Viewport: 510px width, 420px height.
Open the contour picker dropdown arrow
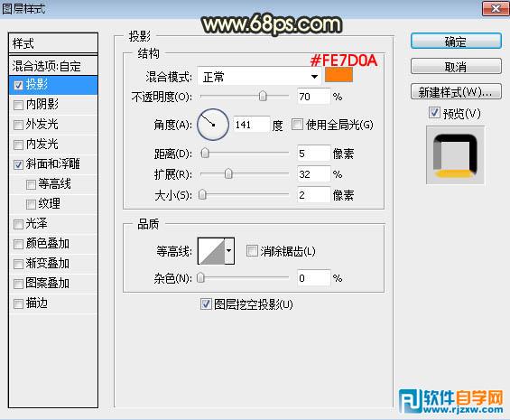coord(229,251)
